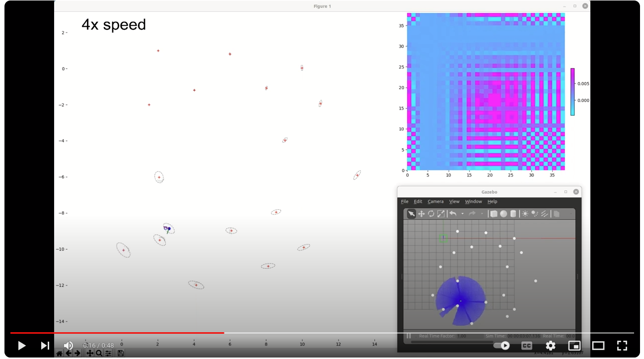This screenshot has width=644, height=359.
Task: Close the Gazebo window
Action: click(x=576, y=192)
